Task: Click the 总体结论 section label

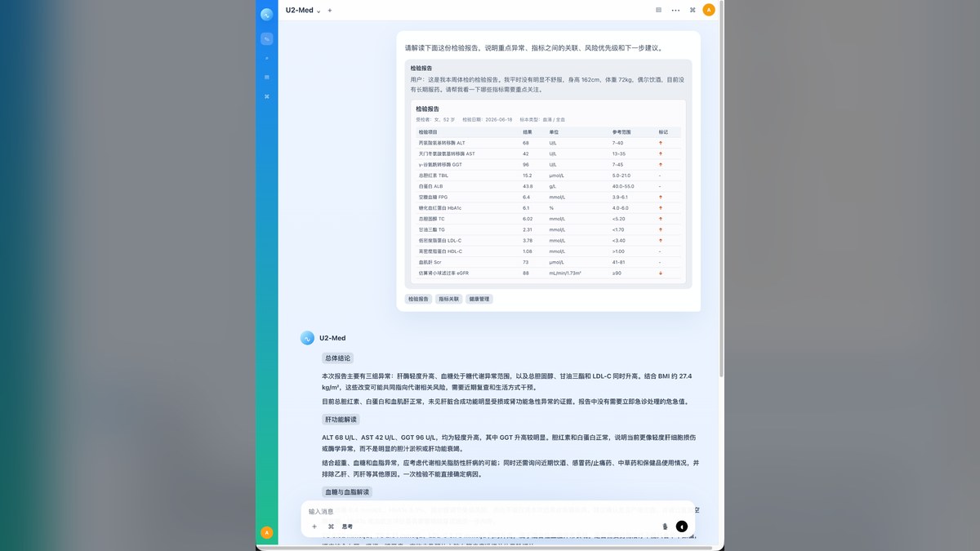Action: click(x=337, y=358)
